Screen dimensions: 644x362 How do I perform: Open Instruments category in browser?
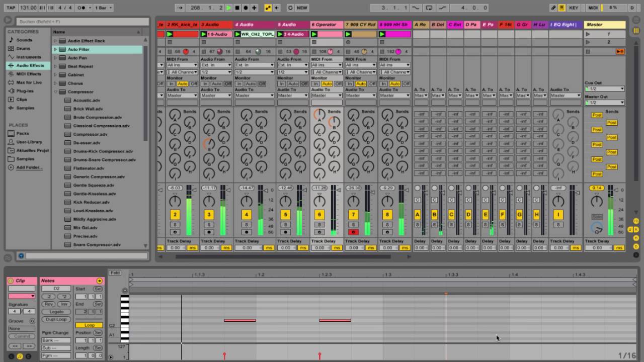pyautogui.click(x=28, y=57)
